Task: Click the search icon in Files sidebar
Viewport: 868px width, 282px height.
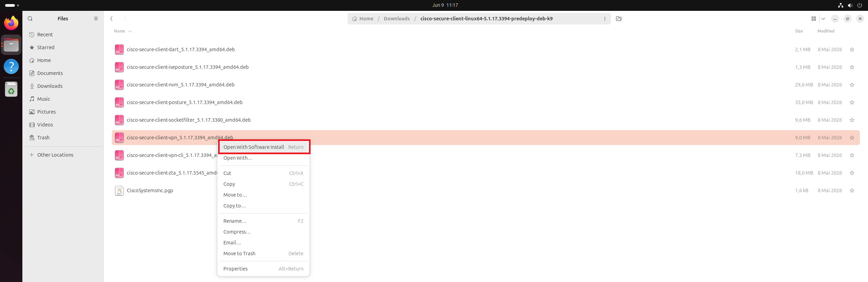Action: tap(30, 19)
